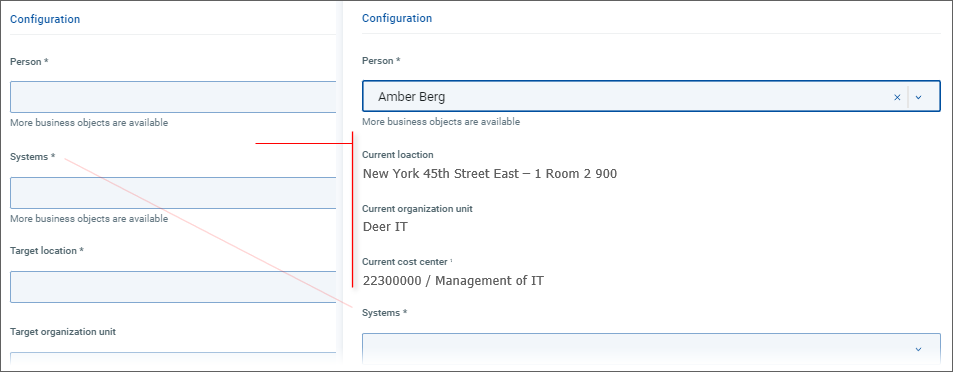Click the Current organization unit label

point(418,208)
